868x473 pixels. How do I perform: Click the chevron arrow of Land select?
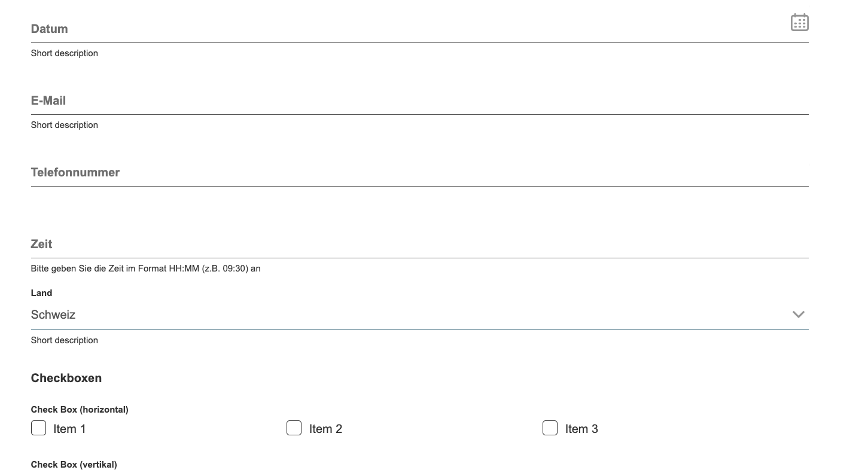pos(798,315)
